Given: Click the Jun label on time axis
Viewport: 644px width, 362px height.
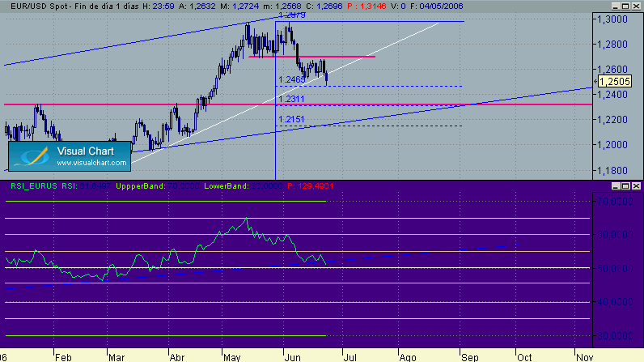Looking at the screenshot, I should 292,357.
